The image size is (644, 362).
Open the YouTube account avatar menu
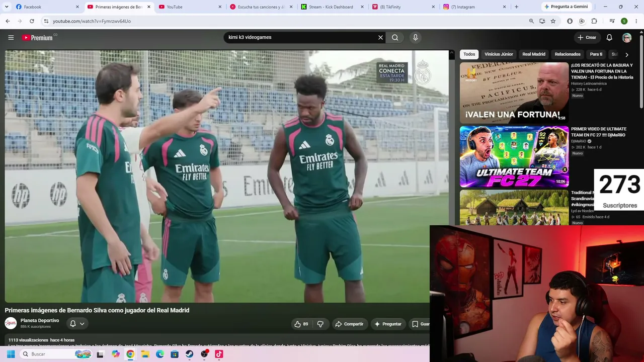(626, 37)
